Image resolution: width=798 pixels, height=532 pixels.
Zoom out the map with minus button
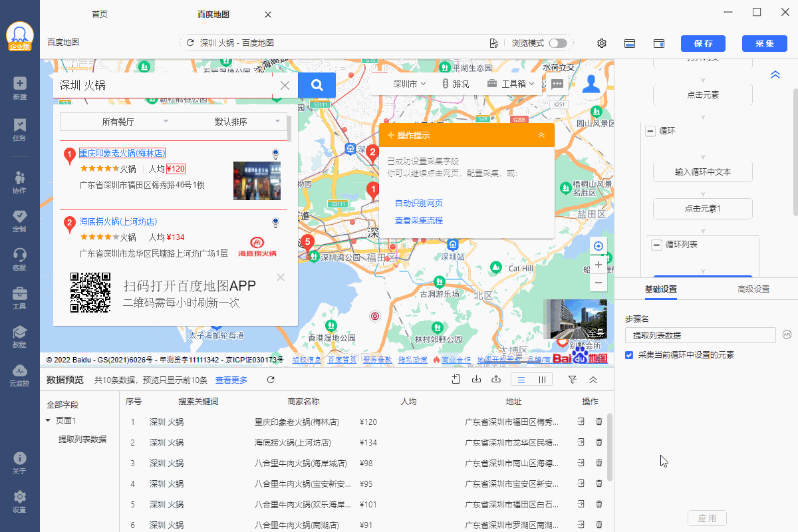point(598,283)
